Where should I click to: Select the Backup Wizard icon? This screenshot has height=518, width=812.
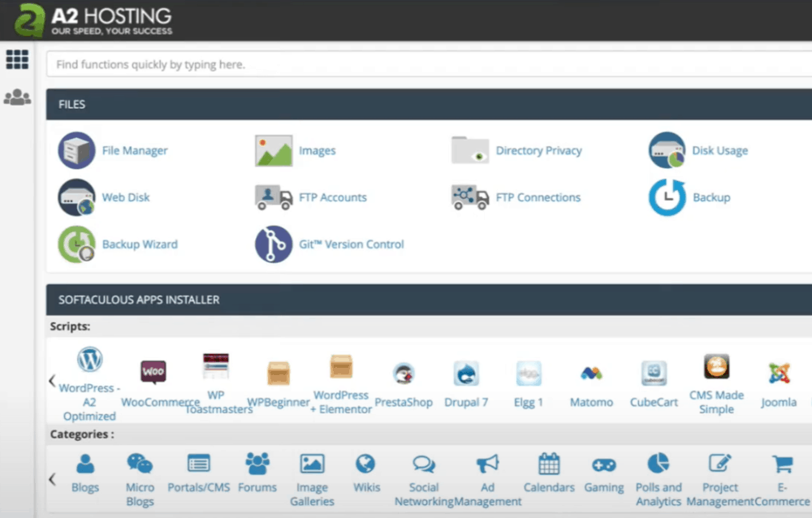(76, 244)
